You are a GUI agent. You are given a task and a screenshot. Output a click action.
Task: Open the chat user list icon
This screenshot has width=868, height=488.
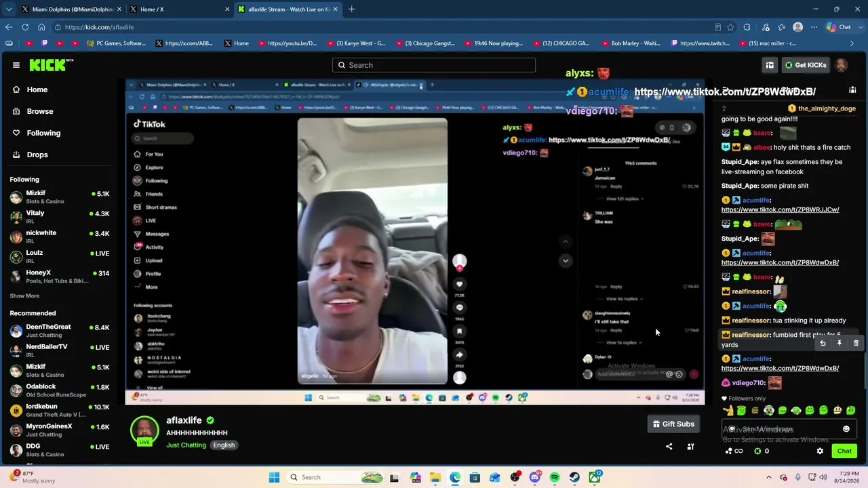pos(852,89)
